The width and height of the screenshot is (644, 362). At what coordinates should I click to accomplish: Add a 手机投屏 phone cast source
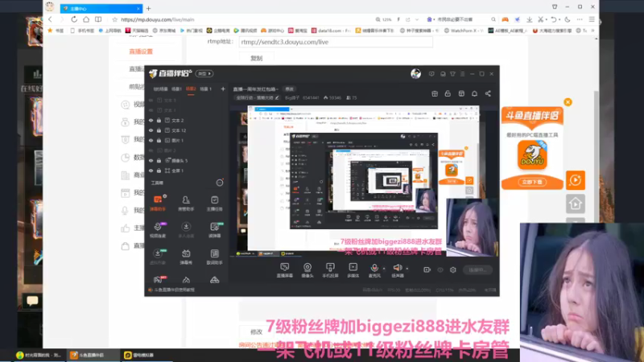pyautogui.click(x=330, y=270)
